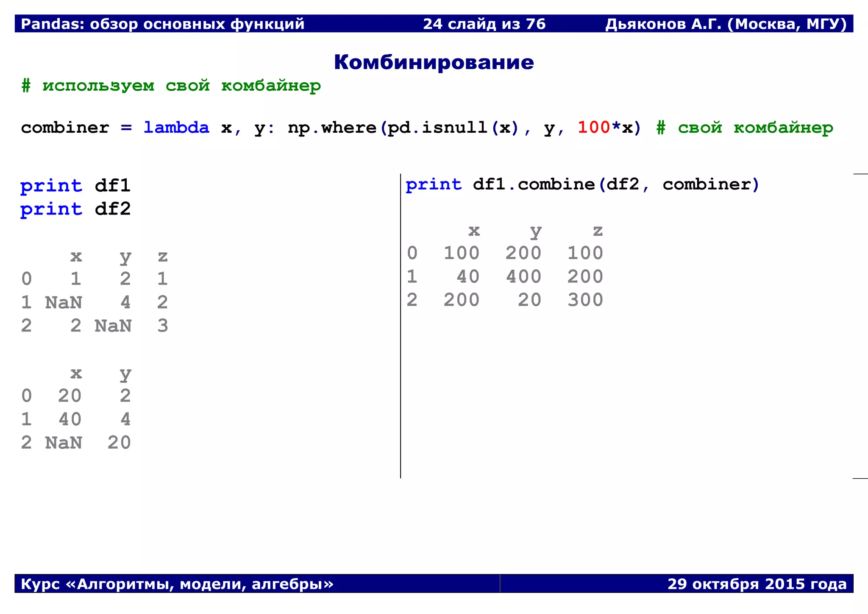The width and height of the screenshot is (868, 614).
Task: Click the slide counter '24 слайд из 76'
Action: (484, 24)
